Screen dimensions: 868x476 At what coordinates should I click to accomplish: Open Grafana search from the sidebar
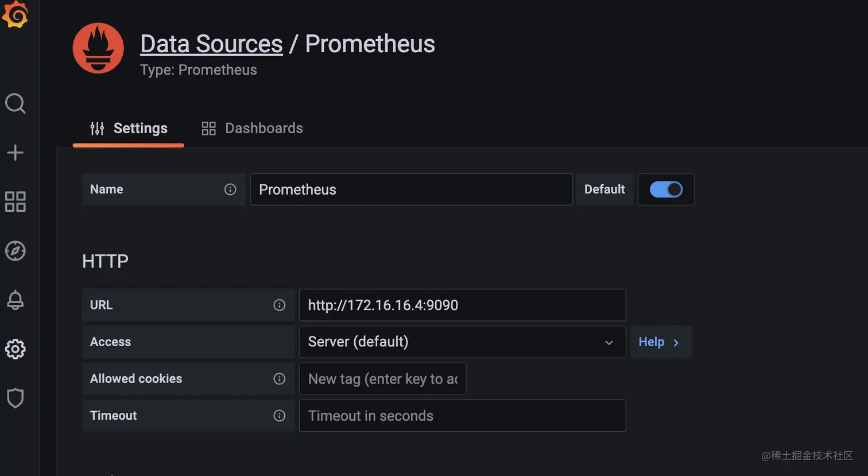tap(14, 103)
